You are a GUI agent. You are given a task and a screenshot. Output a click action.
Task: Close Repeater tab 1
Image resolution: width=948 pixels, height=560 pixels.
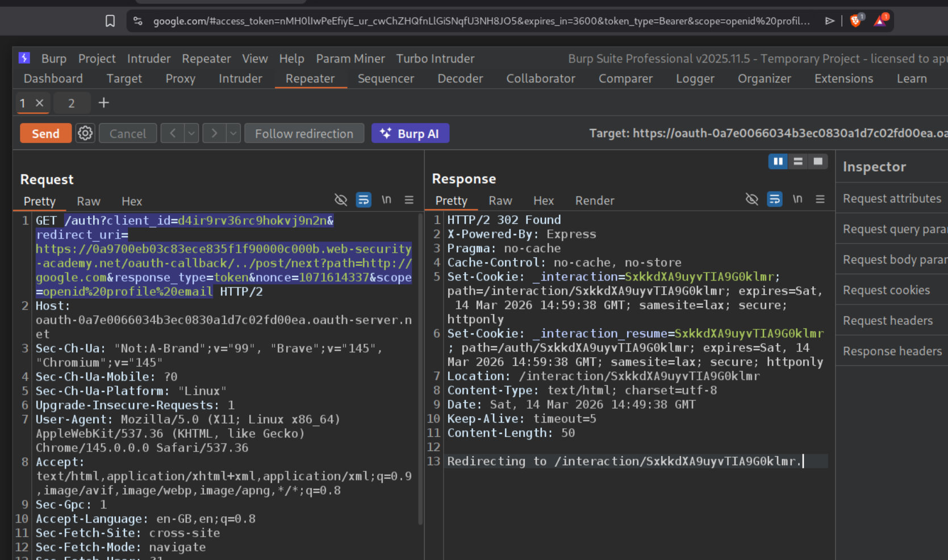coord(40,103)
